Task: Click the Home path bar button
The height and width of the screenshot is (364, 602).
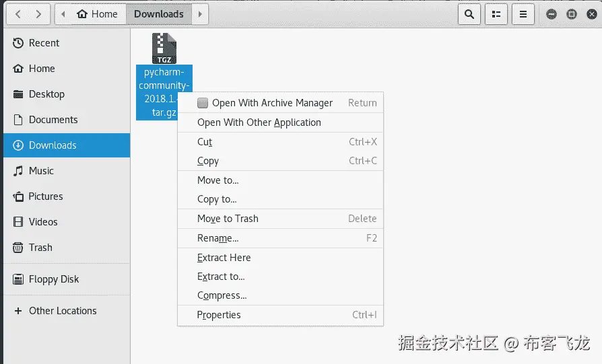Action: pyautogui.click(x=98, y=13)
